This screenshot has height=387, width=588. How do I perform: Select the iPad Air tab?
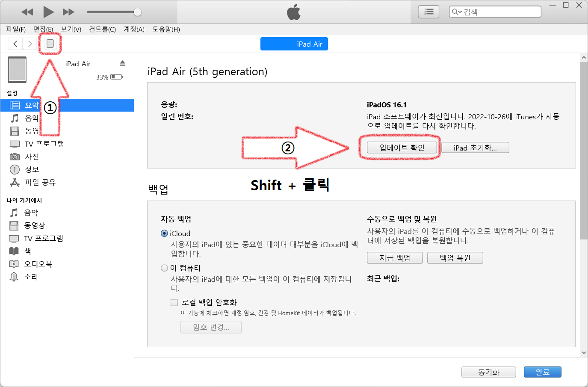[x=294, y=44]
